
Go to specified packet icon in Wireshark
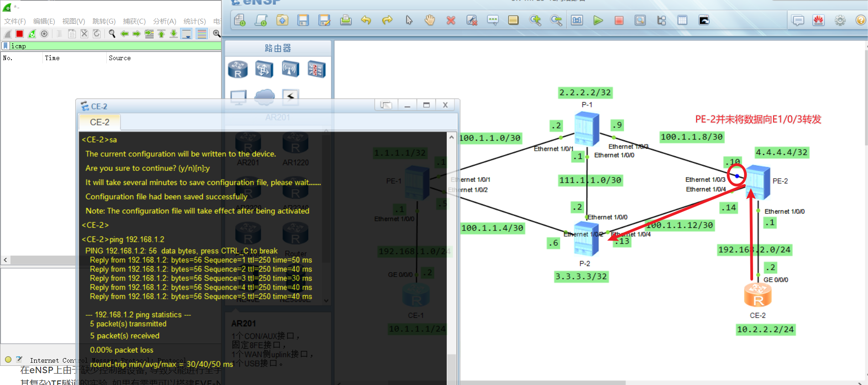pyautogui.click(x=149, y=34)
